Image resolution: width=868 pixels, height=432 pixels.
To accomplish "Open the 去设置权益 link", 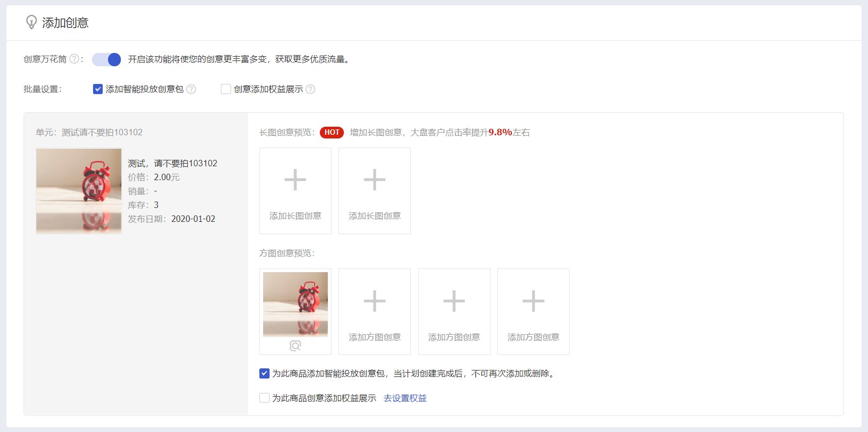I will (x=405, y=398).
